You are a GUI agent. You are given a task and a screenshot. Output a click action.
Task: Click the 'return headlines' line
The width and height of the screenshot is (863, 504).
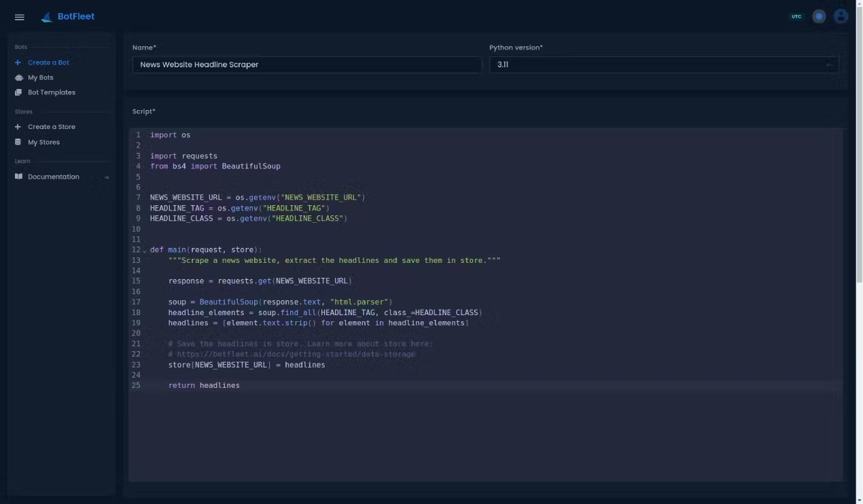(x=204, y=385)
